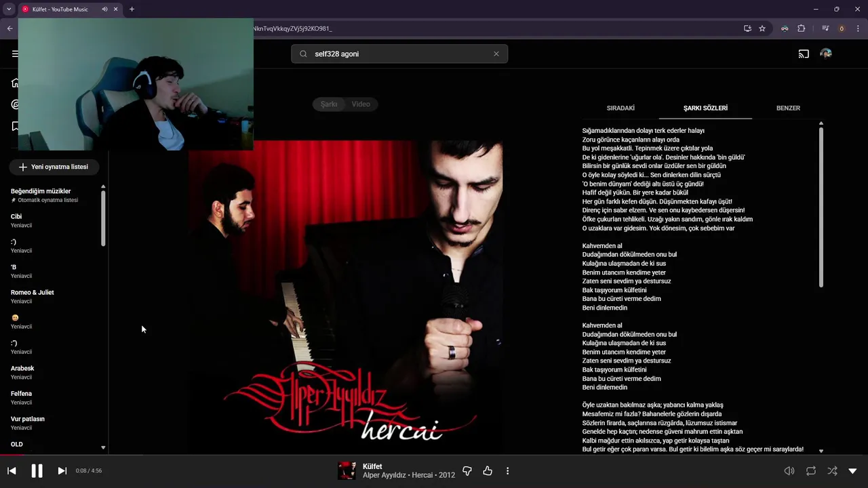Viewport: 868px width, 488px height.
Task: Click the lyrics panel scrollbar thumb
Action: tap(821, 207)
